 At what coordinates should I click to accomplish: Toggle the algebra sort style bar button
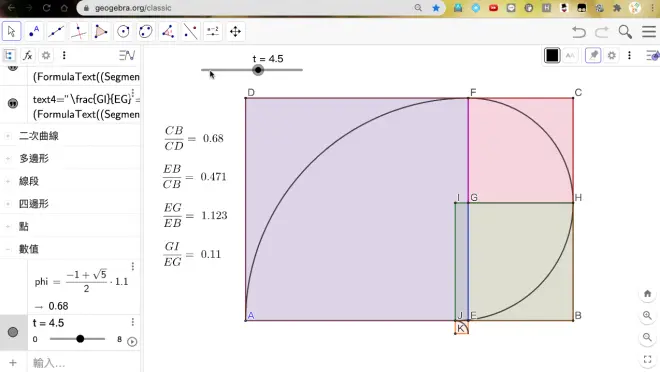[x=127, y=55]
